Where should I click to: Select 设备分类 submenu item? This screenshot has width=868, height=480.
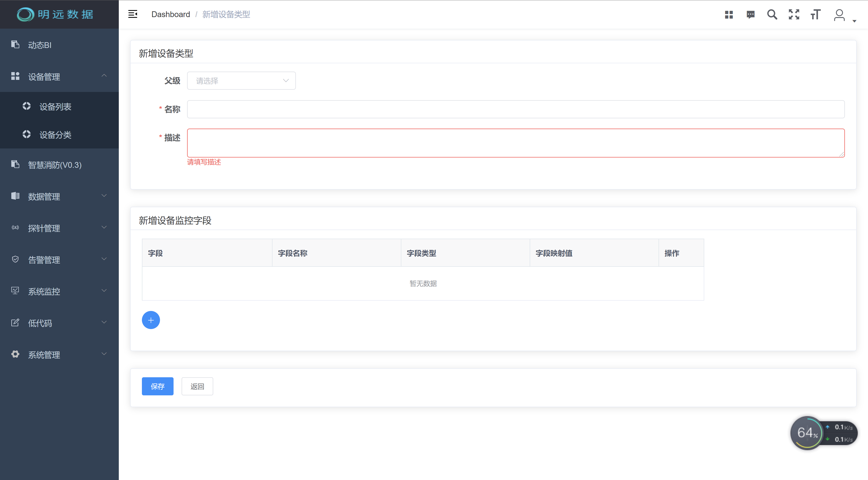(x=59, y=135)
